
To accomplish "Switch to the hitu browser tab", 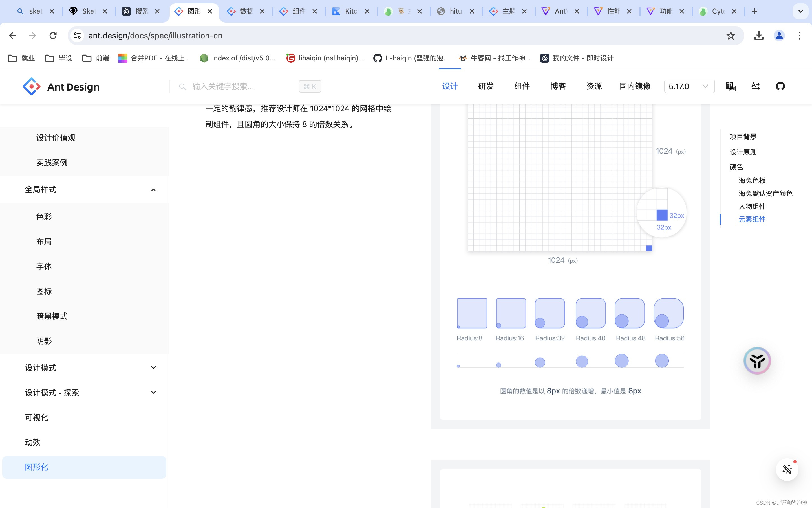I will 456,11.
